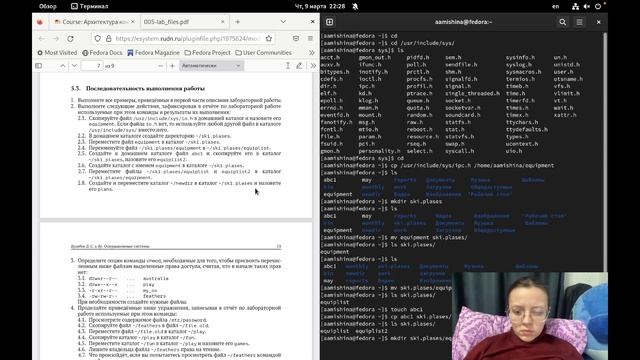The width and height of the screenshot is (640, 360).
Task: Open the Pocket save icon
Action: (x=296, y=38)
